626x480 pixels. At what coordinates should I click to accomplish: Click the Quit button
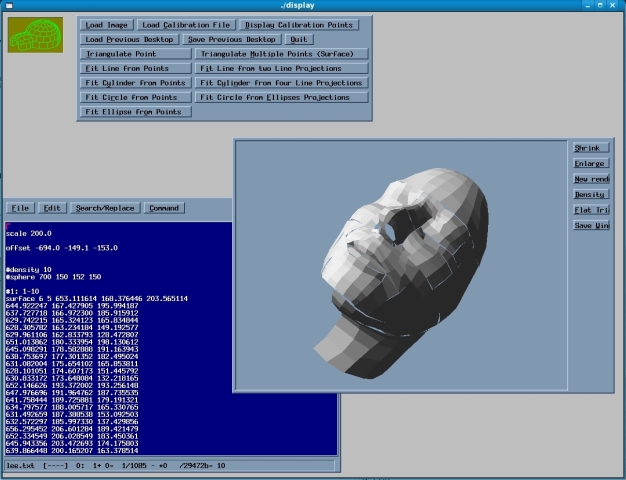(300, 39)
